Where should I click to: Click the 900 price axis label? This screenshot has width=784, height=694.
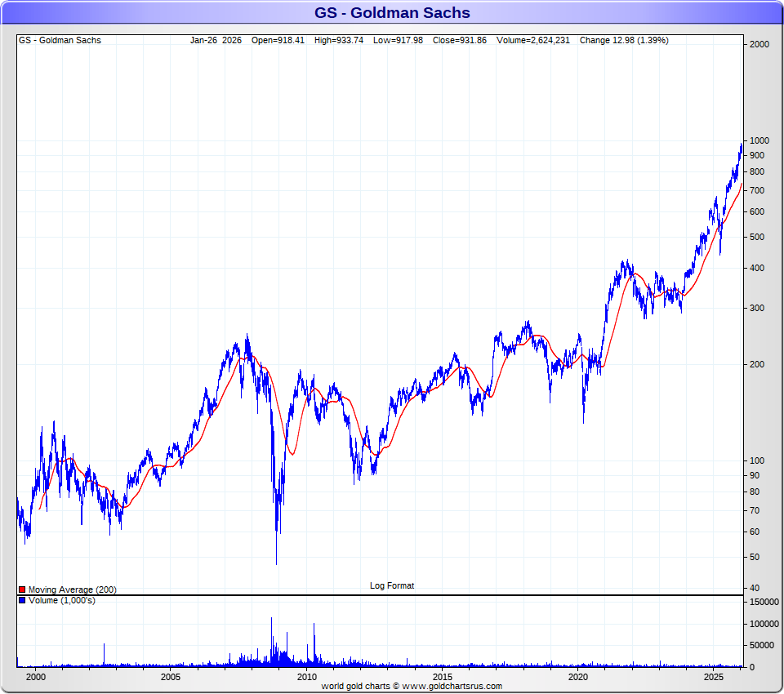point(757,155)
